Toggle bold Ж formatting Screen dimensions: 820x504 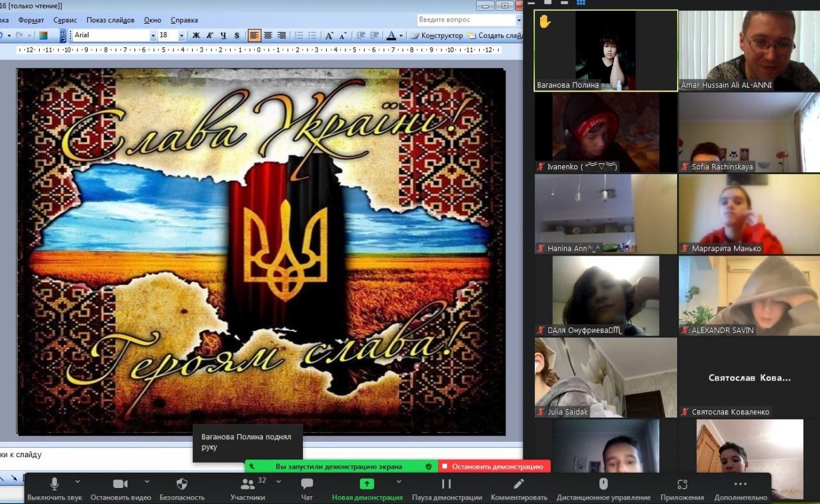point(196,35)
